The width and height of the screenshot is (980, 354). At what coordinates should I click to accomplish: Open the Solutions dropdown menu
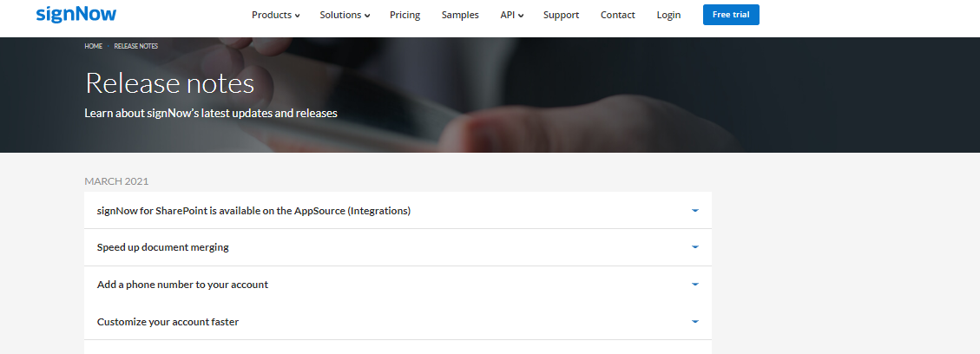(345, 15)
